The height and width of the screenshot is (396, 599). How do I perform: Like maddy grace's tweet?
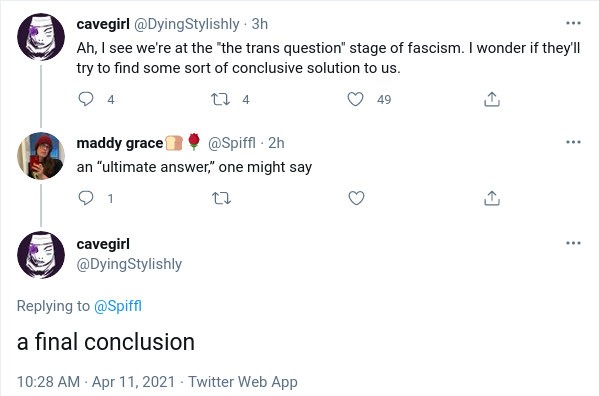(356, 198)
